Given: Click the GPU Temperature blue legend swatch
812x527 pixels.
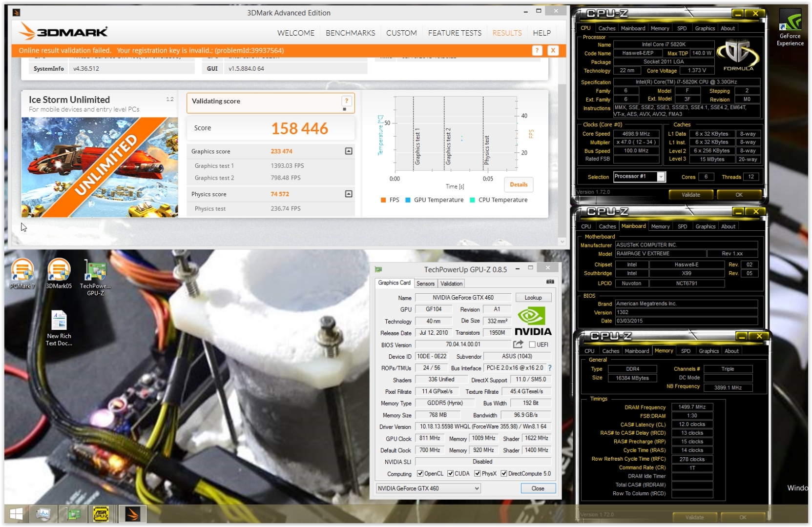Looking at the screenshot, I should click(408, 200).
